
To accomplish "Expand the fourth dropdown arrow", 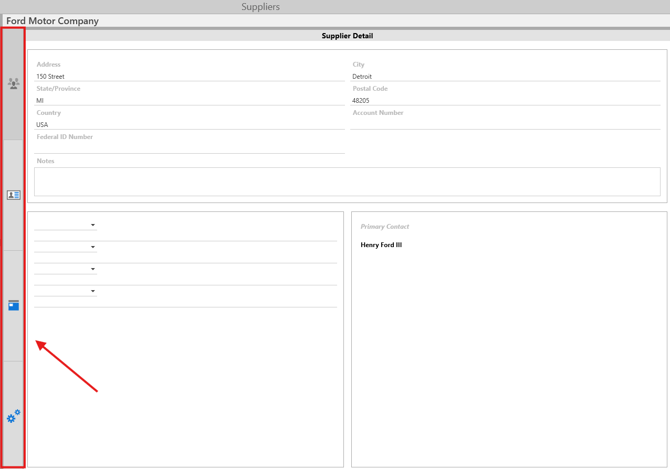I will click(x=93, y=291).
